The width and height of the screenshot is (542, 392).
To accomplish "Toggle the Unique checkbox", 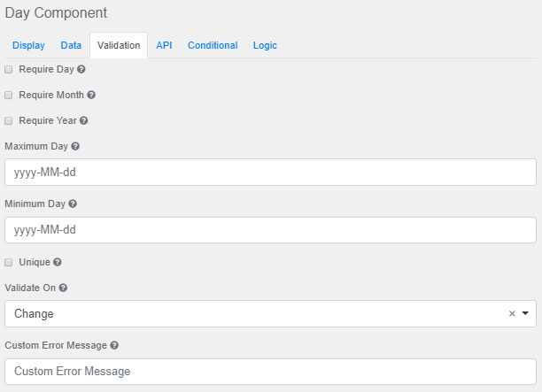I will point(9,263).
